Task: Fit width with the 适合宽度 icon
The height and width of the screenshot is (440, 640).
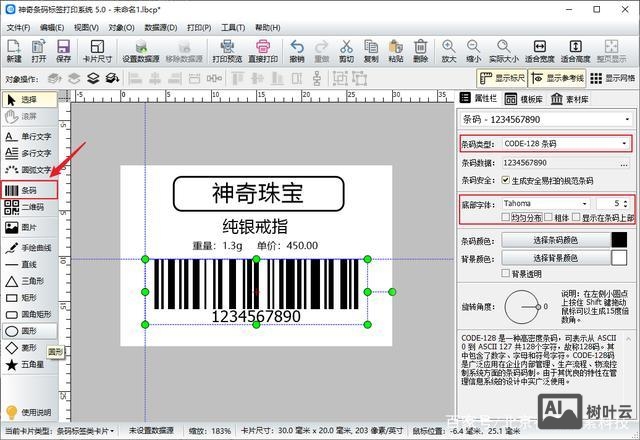Action: point(540,51)
